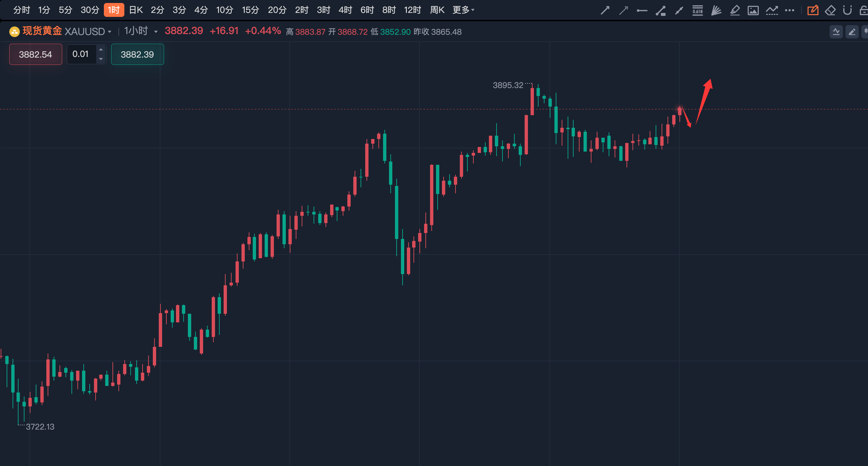Screen dimensions: 868x466
Task: Select the dashed arrow drawing tool
Action: (623, 11)
